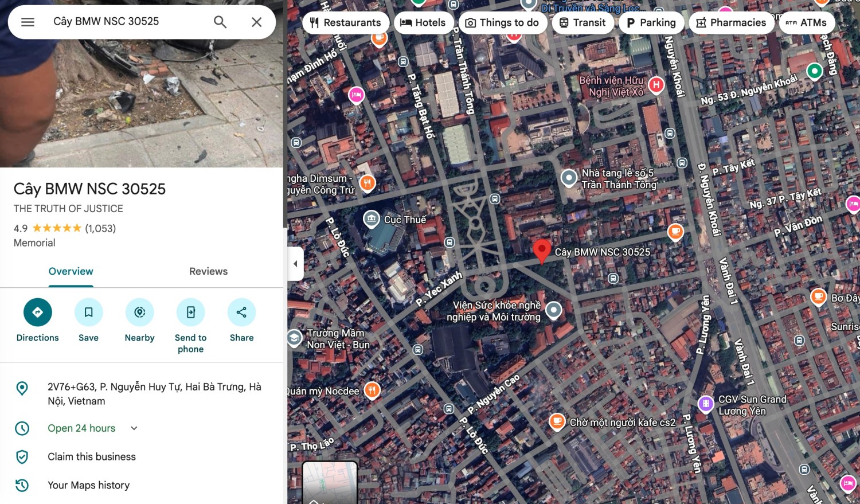
Task: Click the Memorial category text
Action: pos(34,243)
